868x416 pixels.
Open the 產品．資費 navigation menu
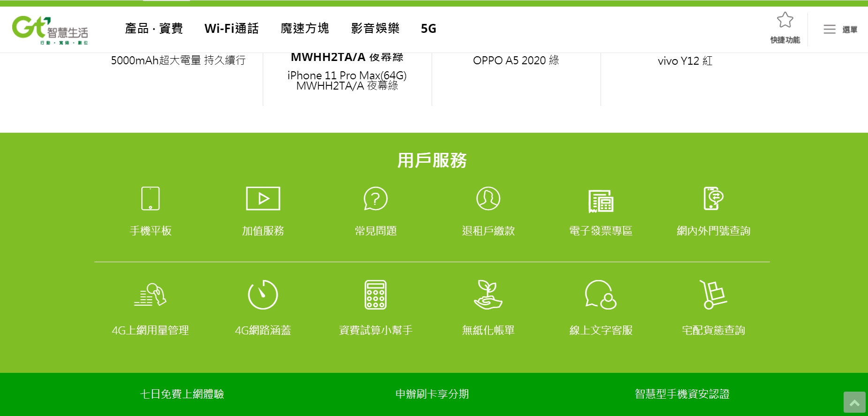(x=154, y=29)
